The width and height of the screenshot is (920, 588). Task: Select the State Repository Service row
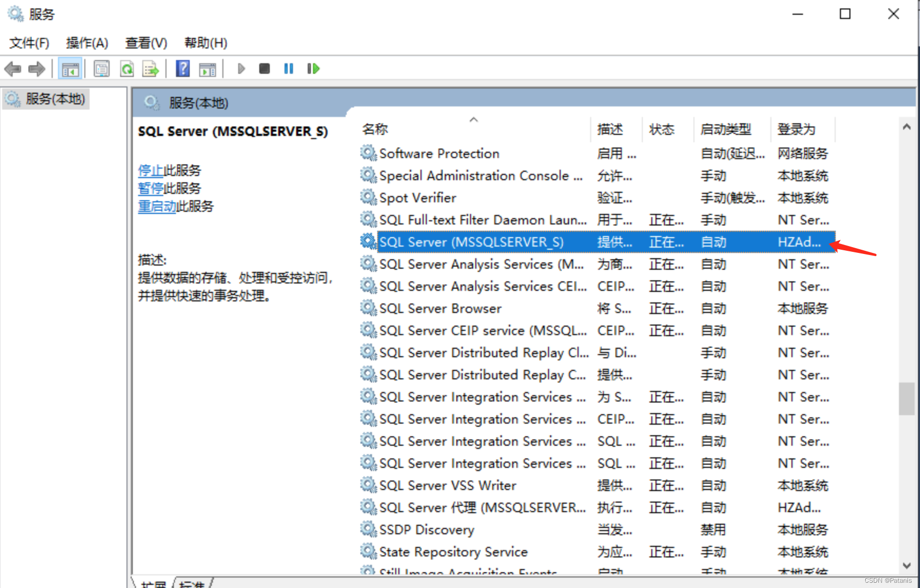pos(597,552)
